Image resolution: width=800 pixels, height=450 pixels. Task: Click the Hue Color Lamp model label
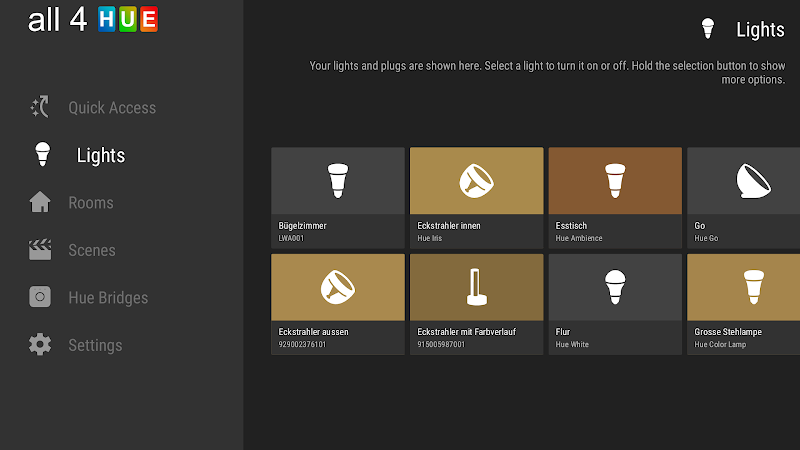tap(720, 344)
